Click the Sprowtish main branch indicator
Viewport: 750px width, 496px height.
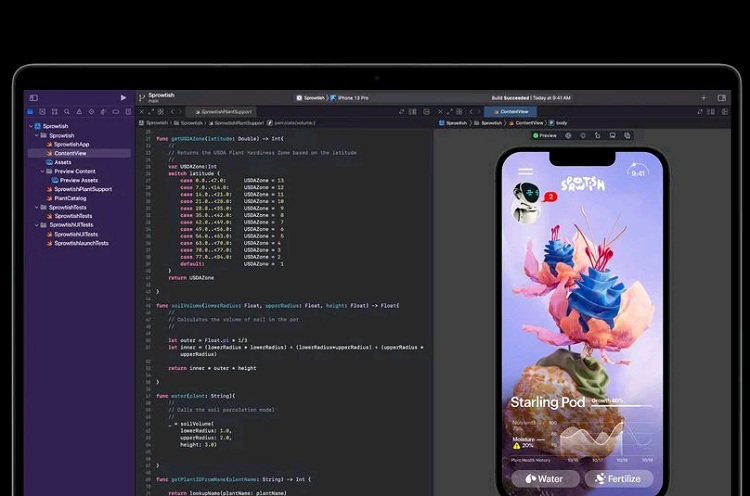click(x=157, y=98)
